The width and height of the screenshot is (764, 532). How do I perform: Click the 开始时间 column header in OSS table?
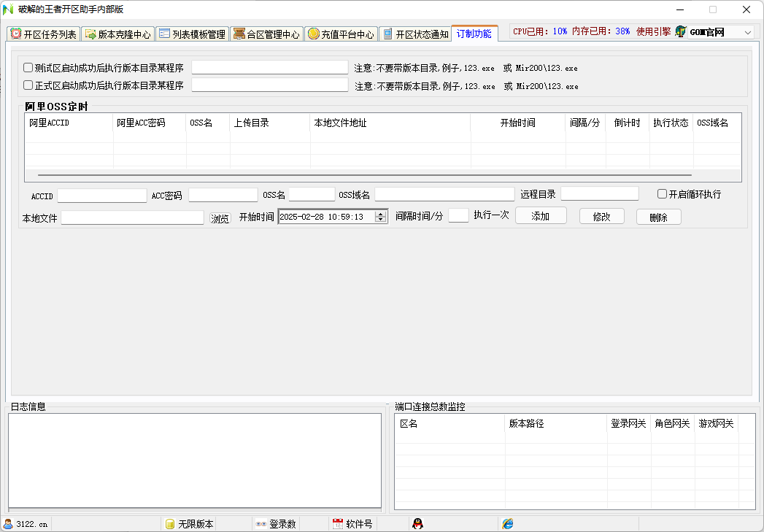click(x=518, y=123)
